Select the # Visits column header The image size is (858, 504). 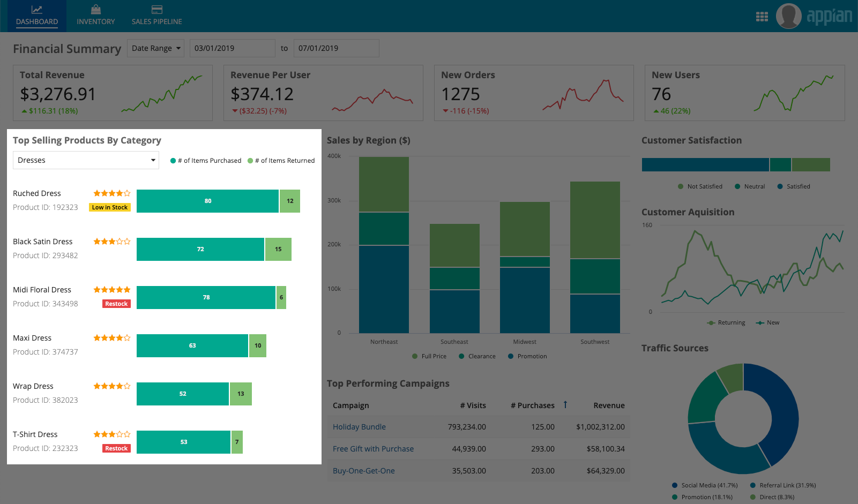pyautogui.click(x=473, y=405)
